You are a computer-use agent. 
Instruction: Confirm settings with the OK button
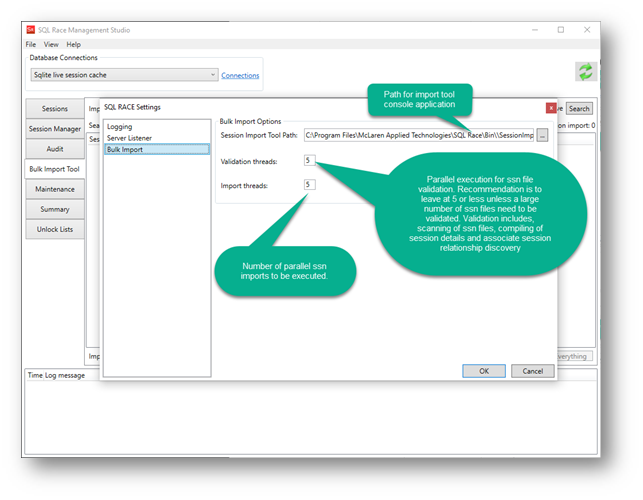click(484, 371)
